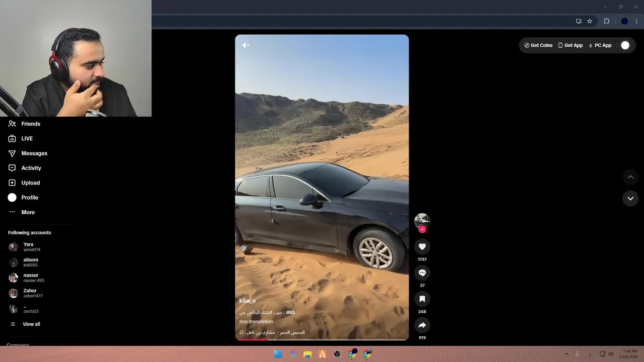
Task: Open the creator's avatar beside the video
Action: pos(422,220)
